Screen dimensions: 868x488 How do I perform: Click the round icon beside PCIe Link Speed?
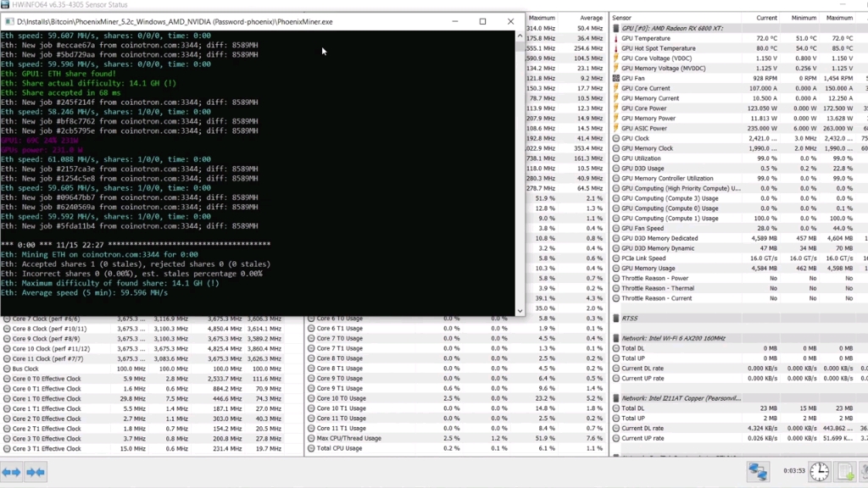[x=616, y=258]
